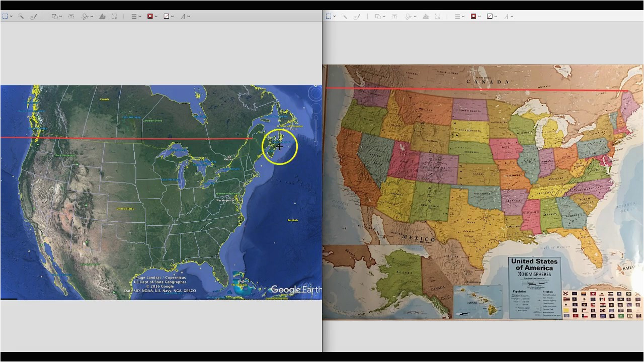This screenshot has width=644, height=362.
Task: Click the Bermuda label on Google Earth map
Action: [293, 220]
